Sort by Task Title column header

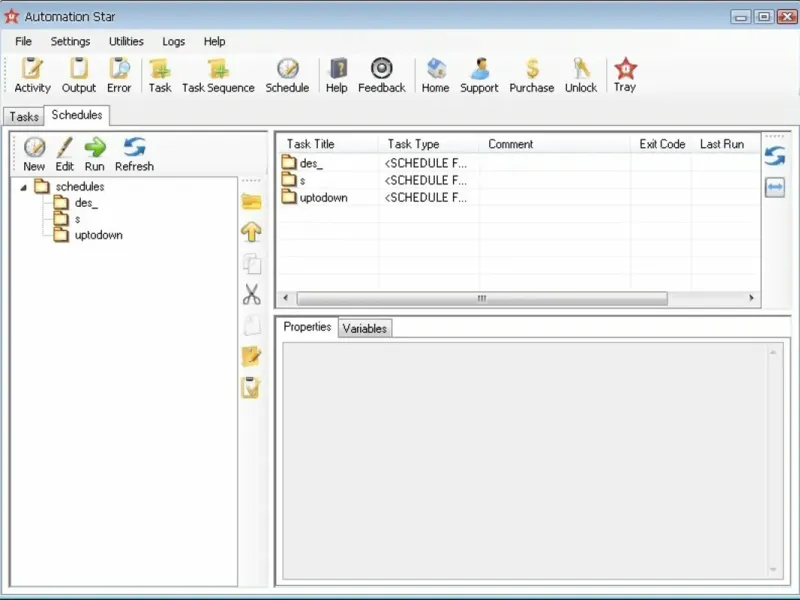[328, 144]
